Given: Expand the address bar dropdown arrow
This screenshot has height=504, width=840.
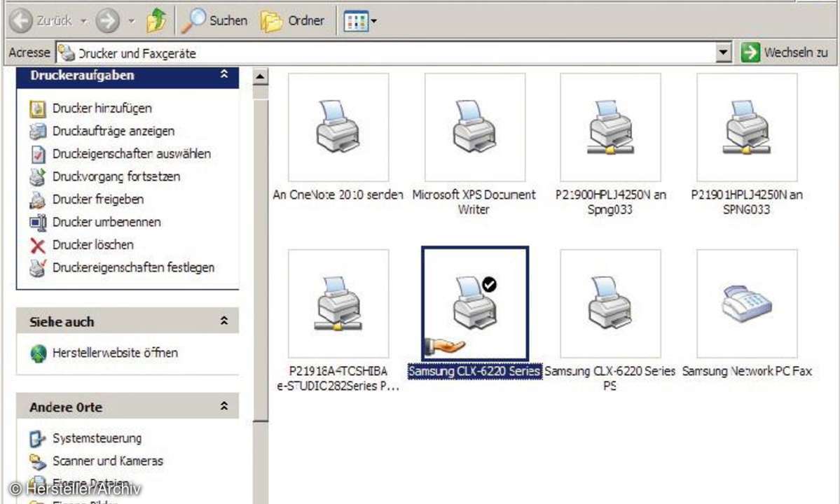Looking at the screenshot, I should tap(723, 52).
